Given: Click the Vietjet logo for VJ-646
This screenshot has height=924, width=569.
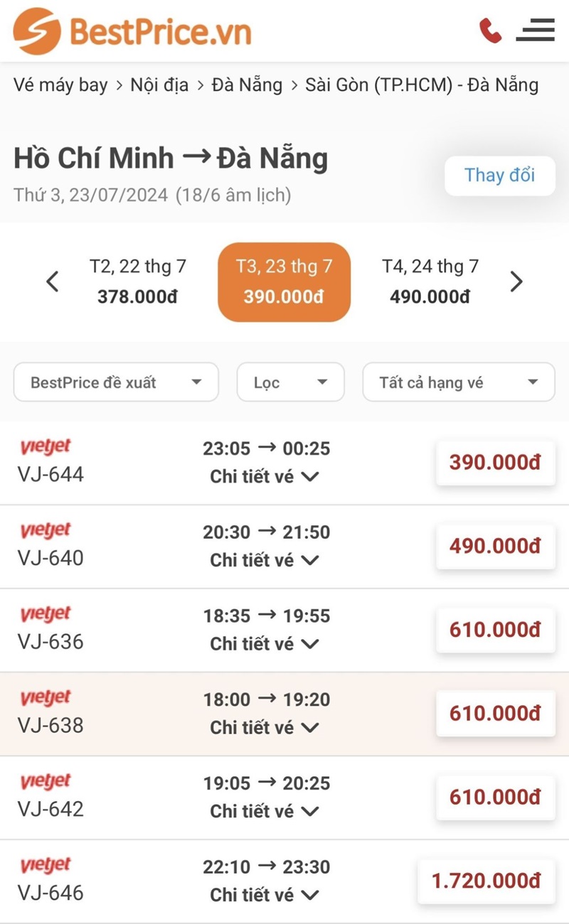Looking at the screenshot, I should [x=46, y=865].
